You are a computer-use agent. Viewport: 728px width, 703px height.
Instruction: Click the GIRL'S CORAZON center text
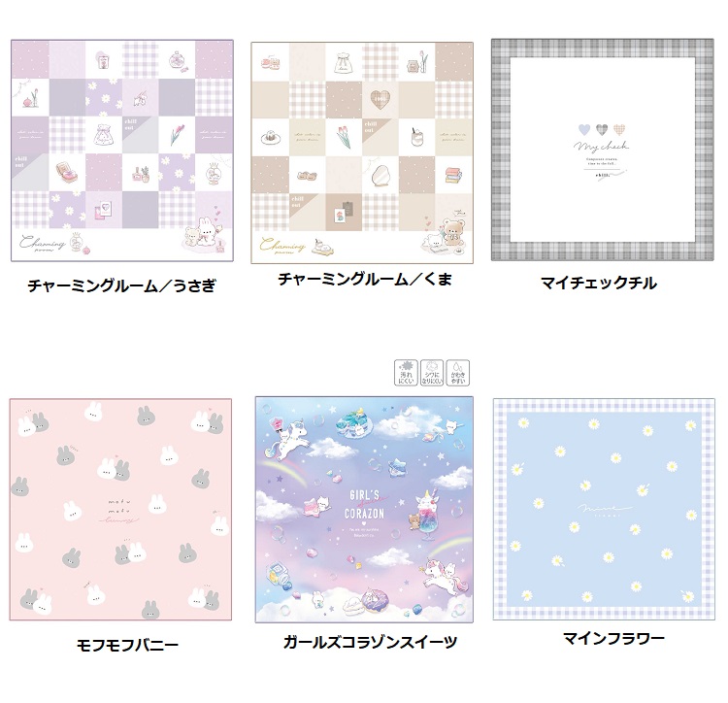click(364, 505)
